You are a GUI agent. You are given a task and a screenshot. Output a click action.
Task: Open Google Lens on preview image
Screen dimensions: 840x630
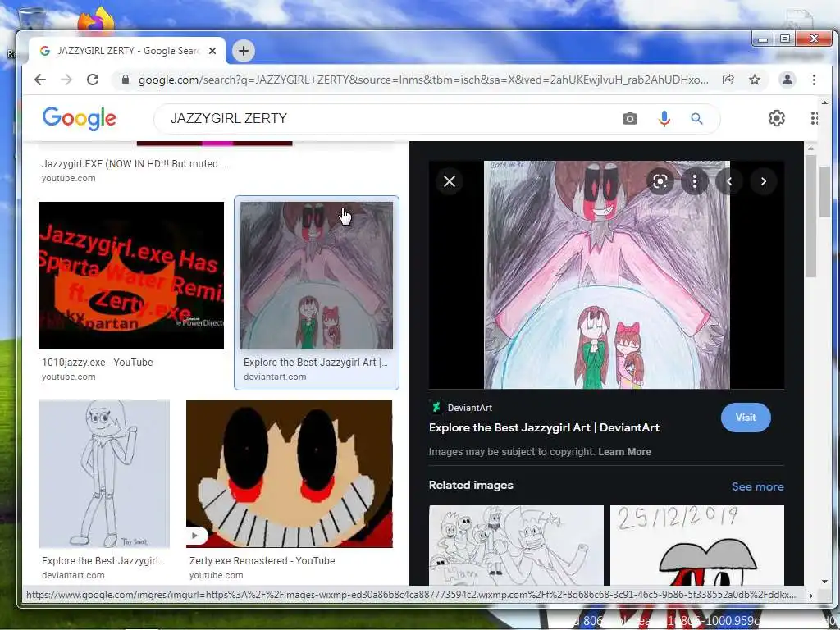(660, 181)
